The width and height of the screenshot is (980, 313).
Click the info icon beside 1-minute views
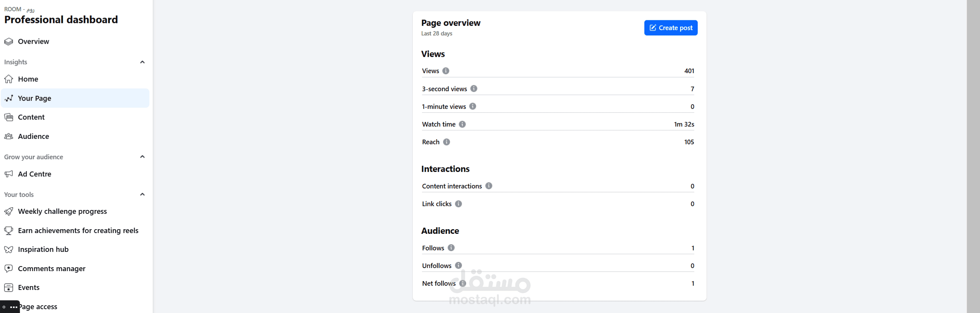[473, 106]
